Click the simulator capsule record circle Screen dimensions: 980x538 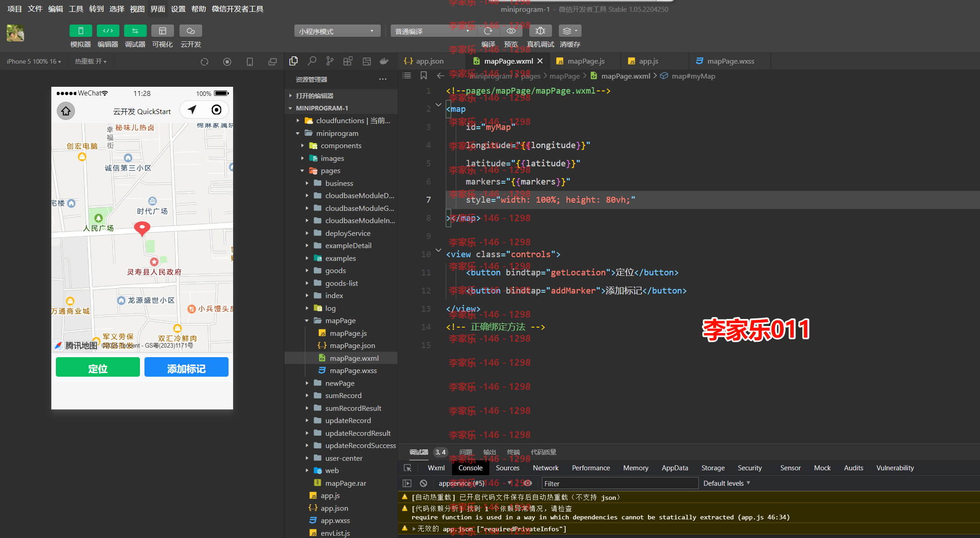(216, 110)
